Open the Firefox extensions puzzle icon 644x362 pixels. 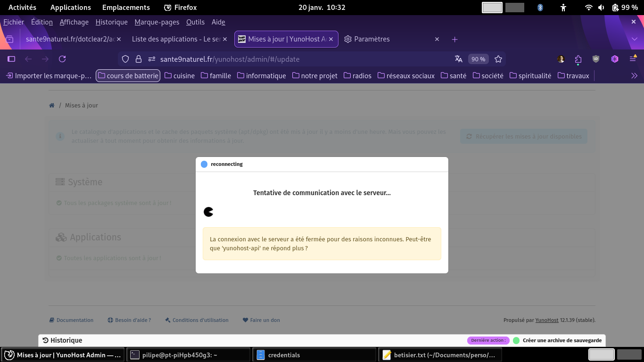click(x=578, y=59)
